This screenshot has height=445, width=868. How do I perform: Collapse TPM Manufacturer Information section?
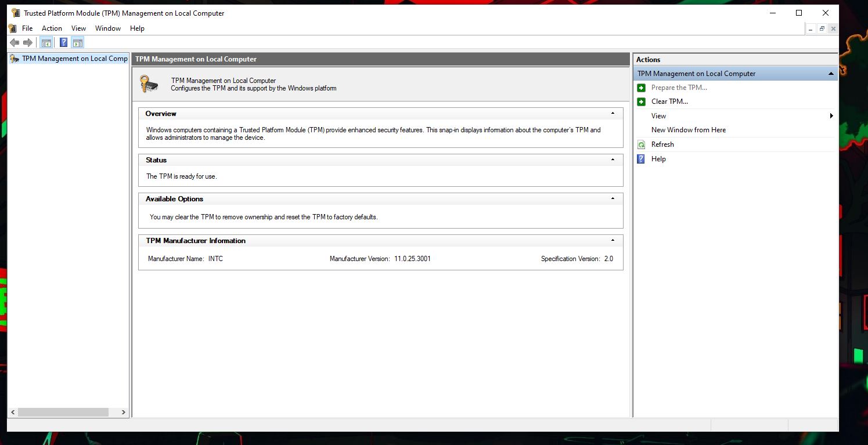tap(613, 241)
